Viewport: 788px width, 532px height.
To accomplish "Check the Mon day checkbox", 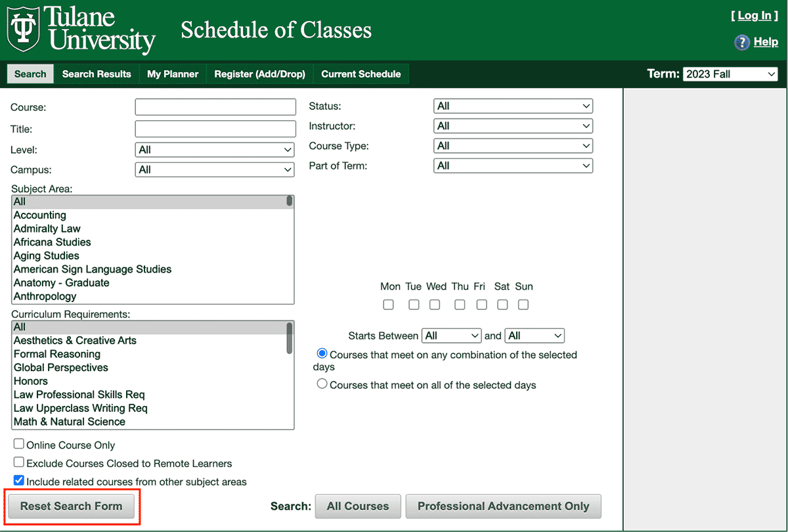I will pos(389,305).
